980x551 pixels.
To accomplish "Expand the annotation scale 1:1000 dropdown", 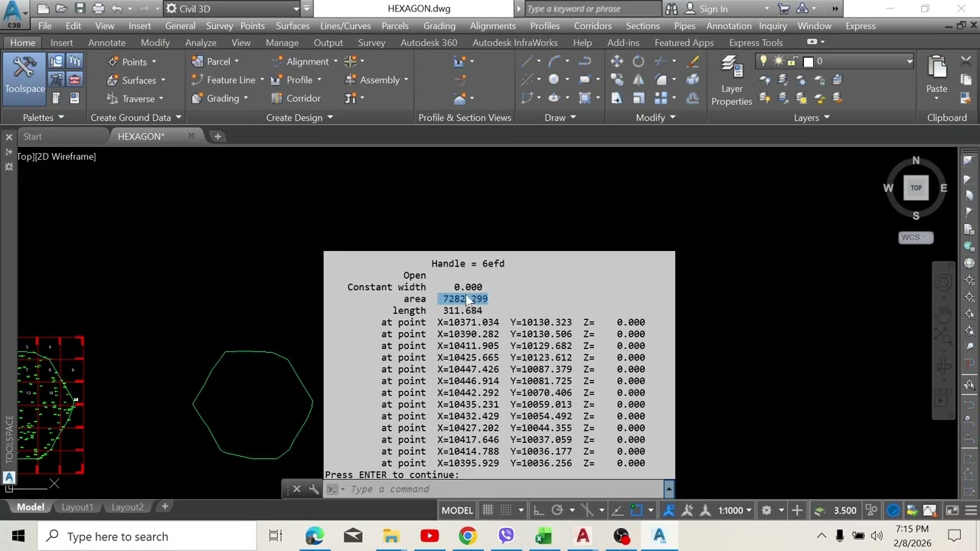I will click(734, 510).
